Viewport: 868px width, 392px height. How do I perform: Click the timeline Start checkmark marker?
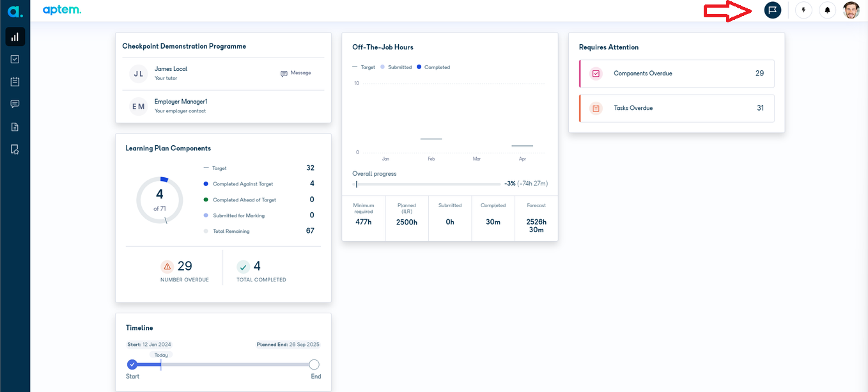132,365
